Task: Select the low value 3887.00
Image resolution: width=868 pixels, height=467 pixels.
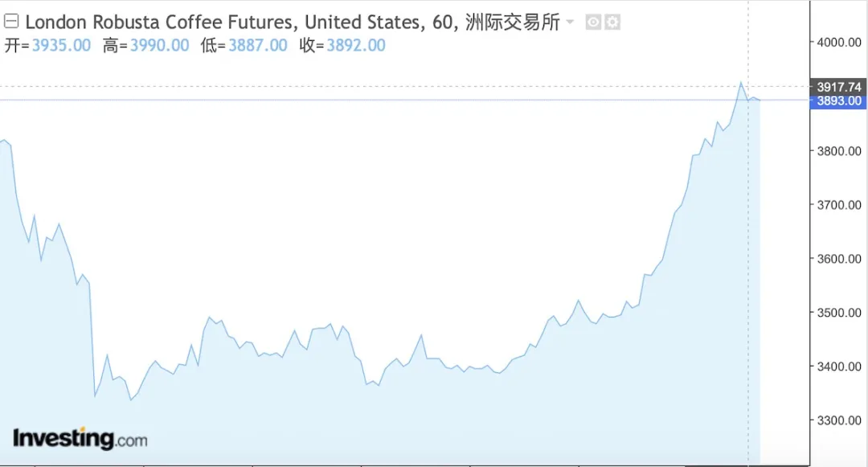Action: 258,45
